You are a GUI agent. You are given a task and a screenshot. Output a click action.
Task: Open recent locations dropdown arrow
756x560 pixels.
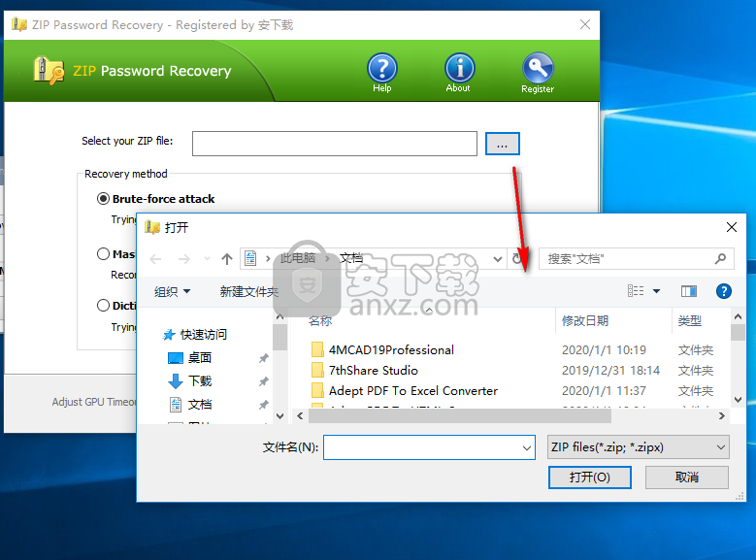207,259
